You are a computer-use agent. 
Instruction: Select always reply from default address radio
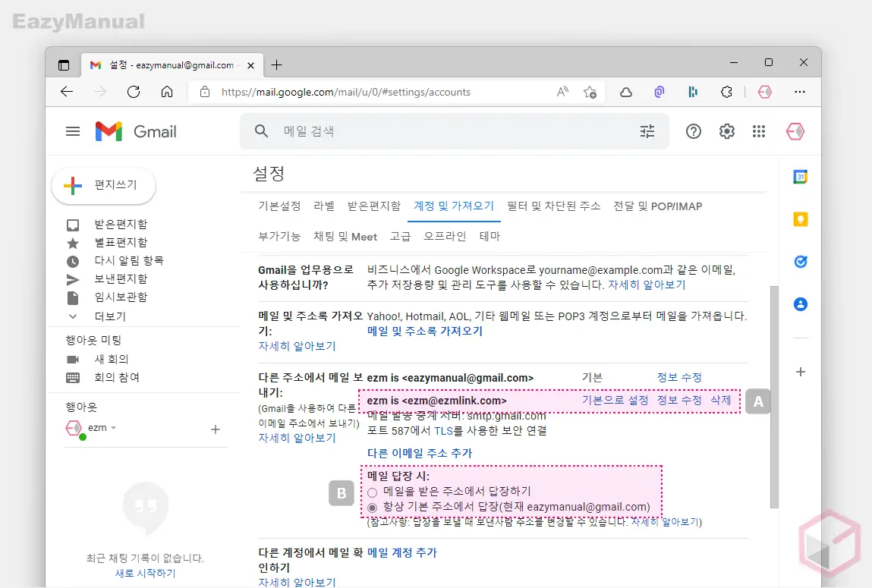(372, 508)
